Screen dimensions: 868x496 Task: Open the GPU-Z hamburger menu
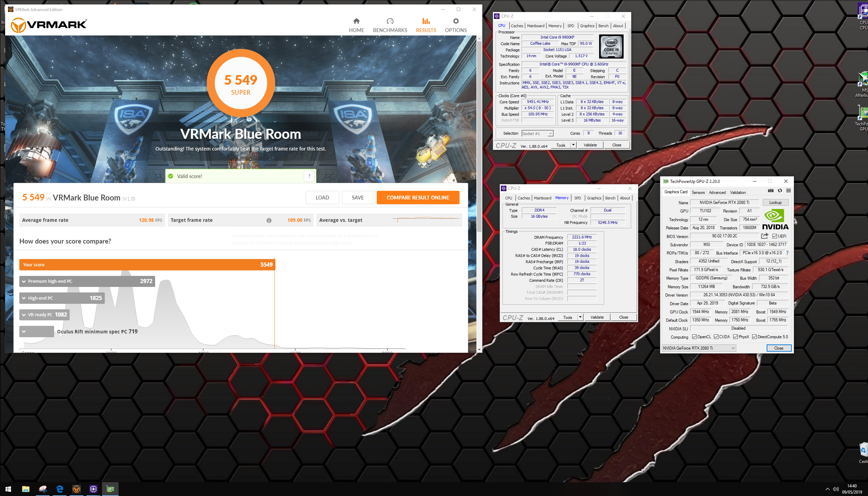[x=788, y=190]
